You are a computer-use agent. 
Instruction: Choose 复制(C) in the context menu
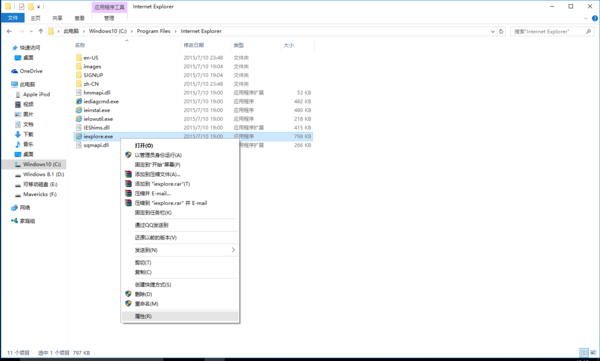pyautogui.click(x=180, y=272)
